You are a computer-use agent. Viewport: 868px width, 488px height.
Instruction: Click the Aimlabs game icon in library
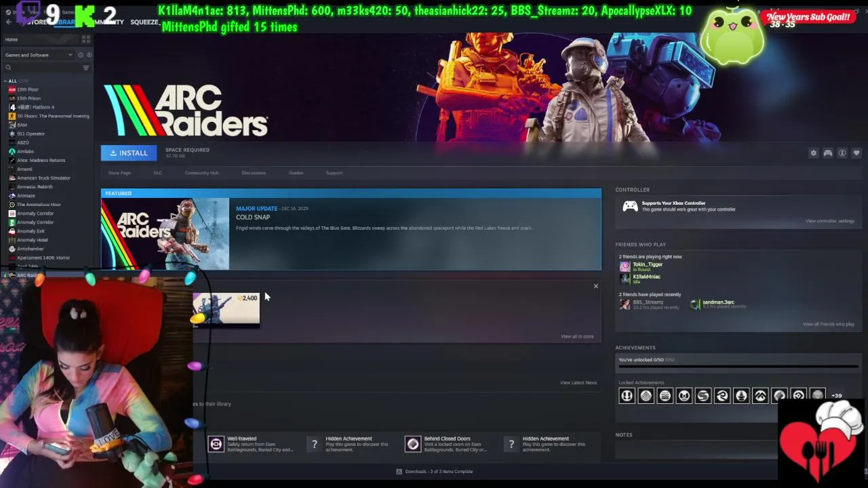(x=12, y=151)
